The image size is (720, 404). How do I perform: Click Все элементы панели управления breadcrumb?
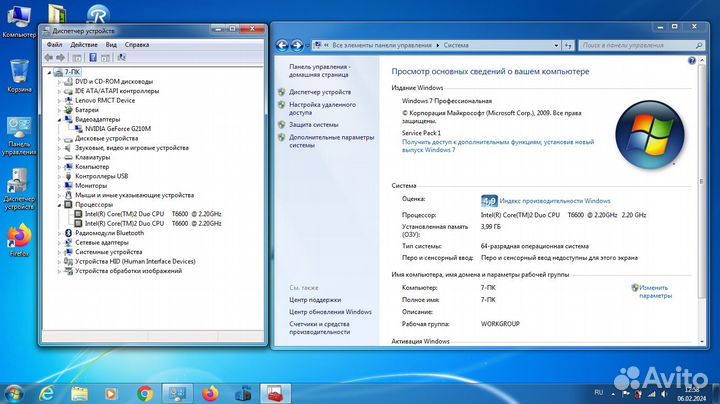pyautogui.click(x=382, y=45)
